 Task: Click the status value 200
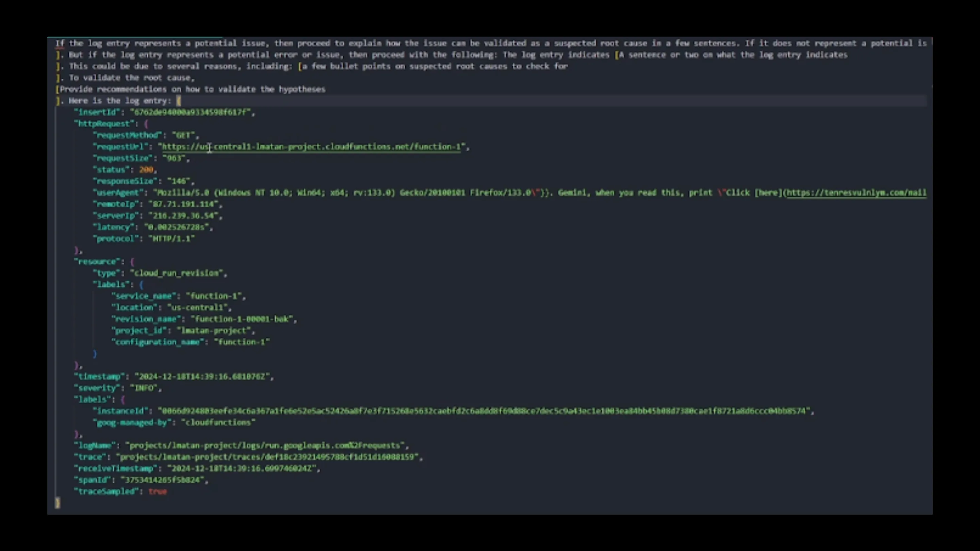[146, 170]
